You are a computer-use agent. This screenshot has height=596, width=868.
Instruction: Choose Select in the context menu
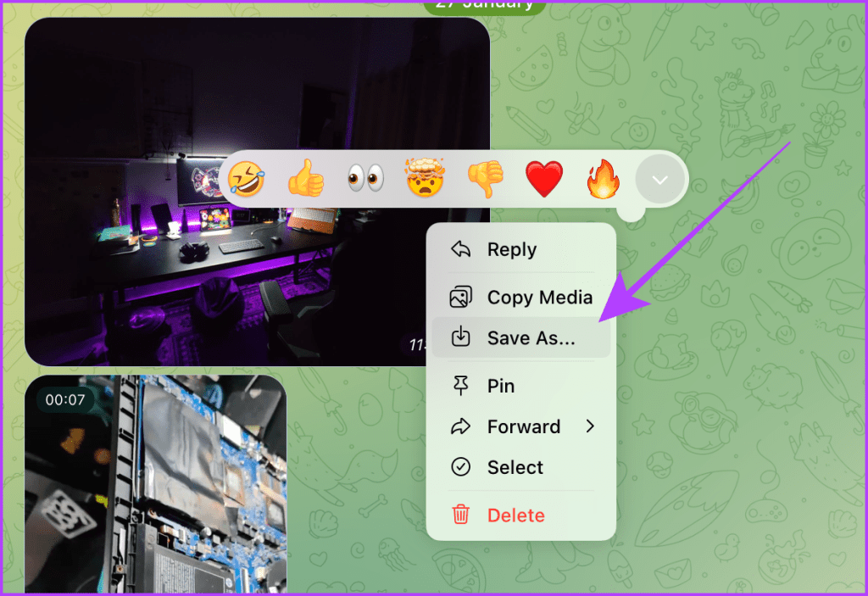click(x=521, y=467)
